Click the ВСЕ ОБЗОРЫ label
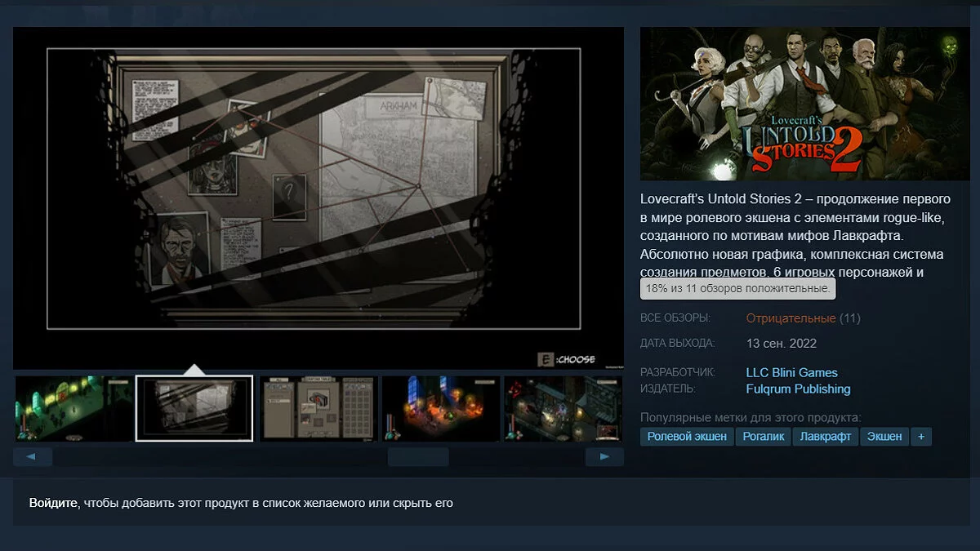The width and height of the screenshot is (980, 551). pyautogui.click(x=675, y=318)
